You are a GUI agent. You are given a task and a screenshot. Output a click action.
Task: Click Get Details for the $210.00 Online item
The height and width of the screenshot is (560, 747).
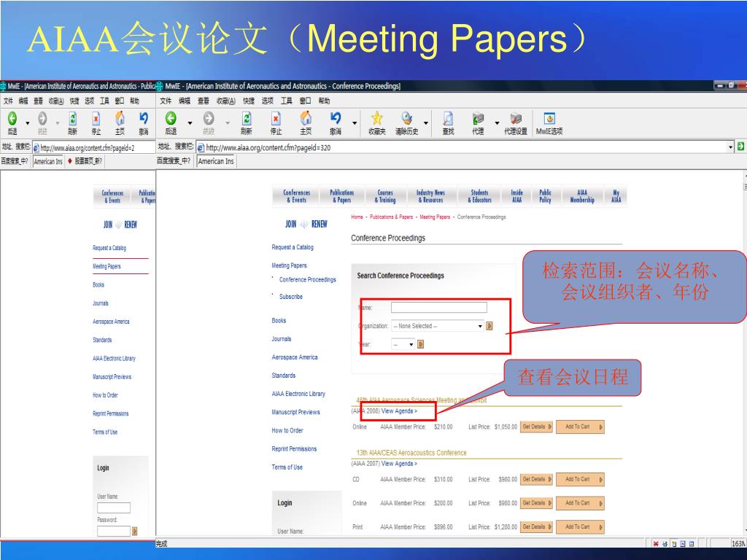536,427
